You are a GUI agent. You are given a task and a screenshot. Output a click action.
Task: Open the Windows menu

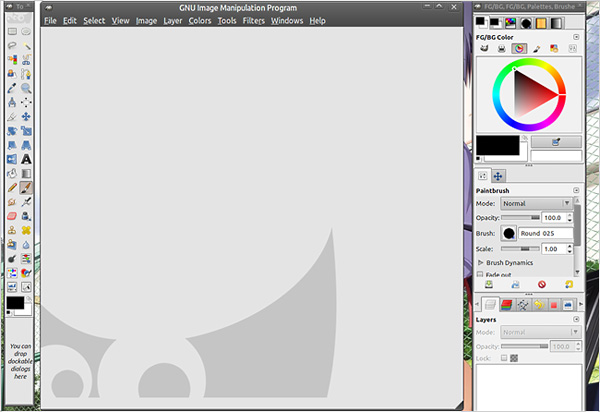pyautogui.click(x=287, y=21)
